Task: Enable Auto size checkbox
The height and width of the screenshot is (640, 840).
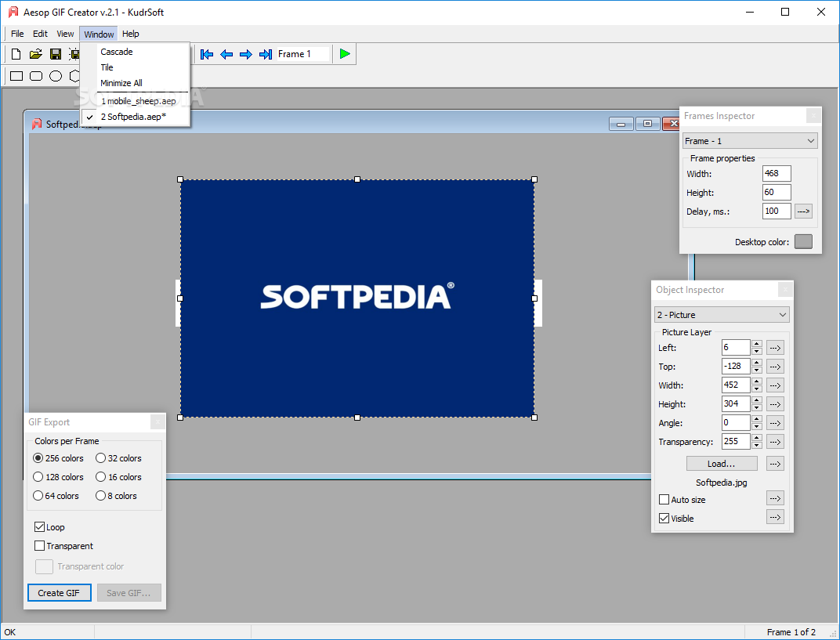Action: 682,500
